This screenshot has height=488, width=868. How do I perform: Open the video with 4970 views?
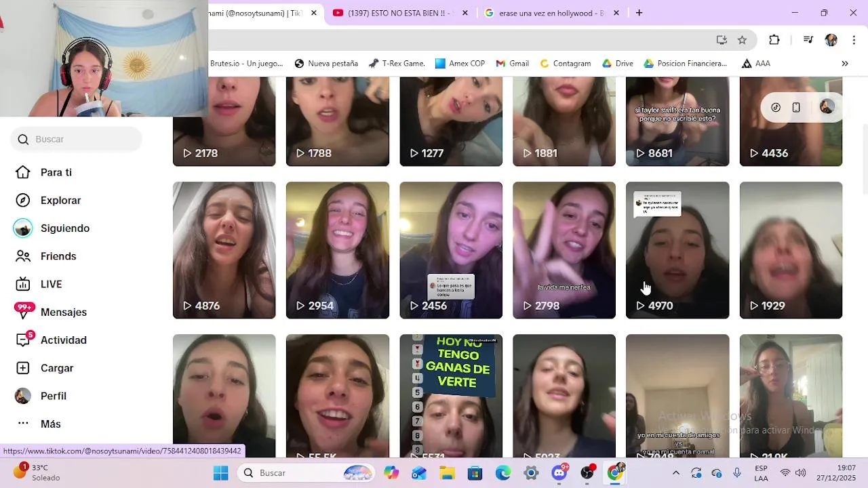coord(677,250)
